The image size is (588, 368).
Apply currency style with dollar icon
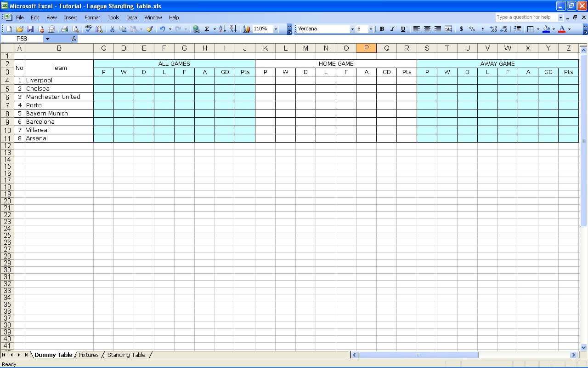(x=461, y=29)
